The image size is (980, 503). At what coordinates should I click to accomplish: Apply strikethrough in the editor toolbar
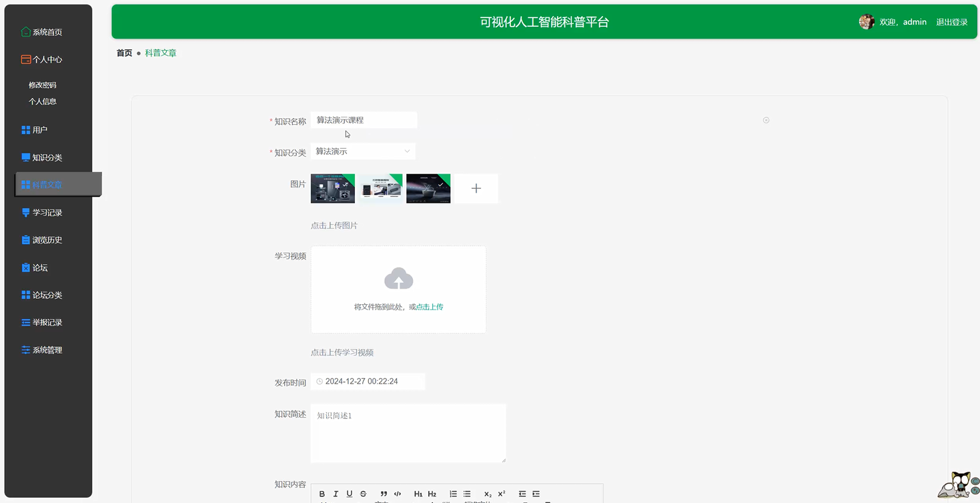tap(363, 494)
